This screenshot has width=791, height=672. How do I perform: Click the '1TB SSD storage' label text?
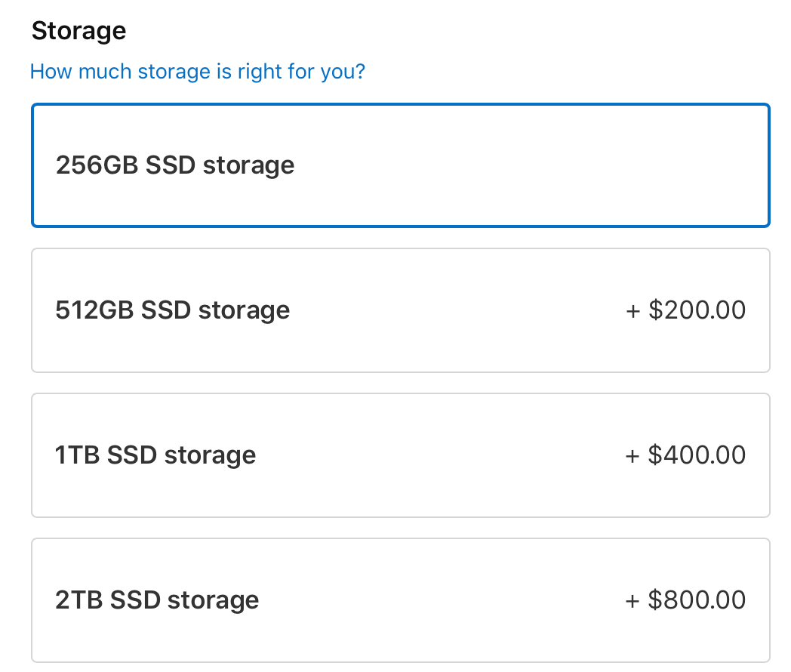155,455
